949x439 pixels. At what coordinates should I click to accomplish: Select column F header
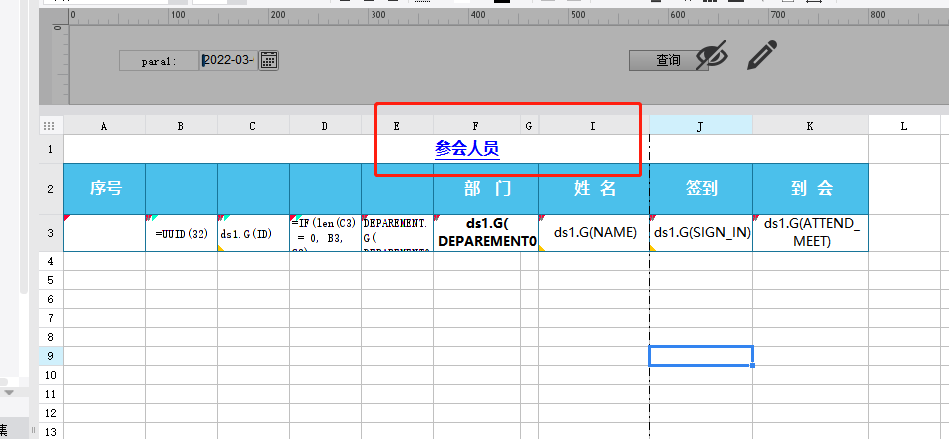[476, 126]
